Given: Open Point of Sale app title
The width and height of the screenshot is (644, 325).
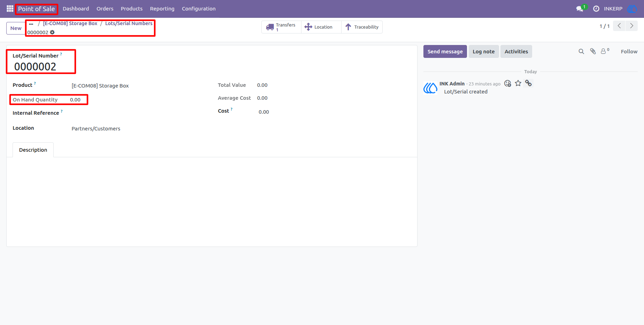Looking at the screenshot, I should [x=37, y=9].
